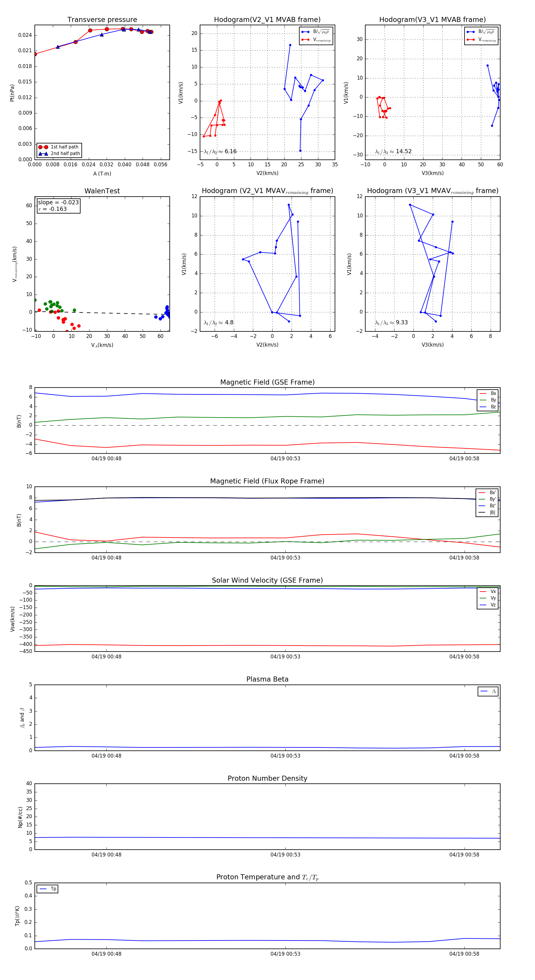Click '04/19 00:58' tick under Proton Temperature plot

click(464, 954)
